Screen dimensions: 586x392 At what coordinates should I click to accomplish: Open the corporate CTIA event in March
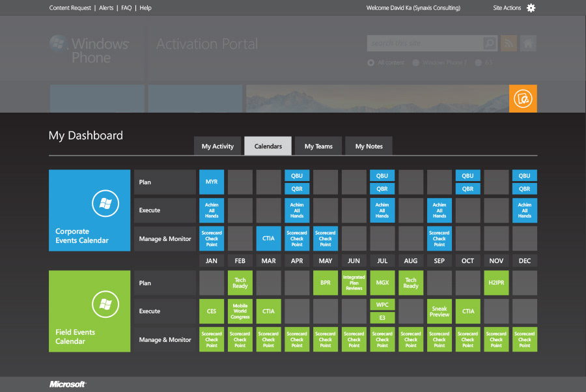click(x=268, y=238)
